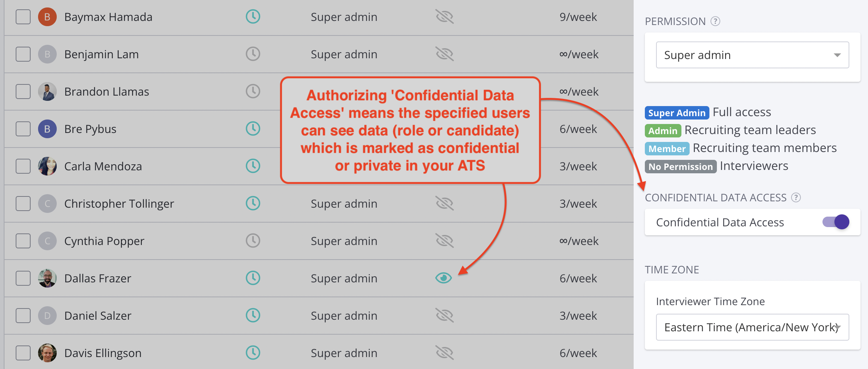The height and width of the screenshot is (369, 868).
Task: Click the Davis Ellingson name link
Action: [103, 353]
